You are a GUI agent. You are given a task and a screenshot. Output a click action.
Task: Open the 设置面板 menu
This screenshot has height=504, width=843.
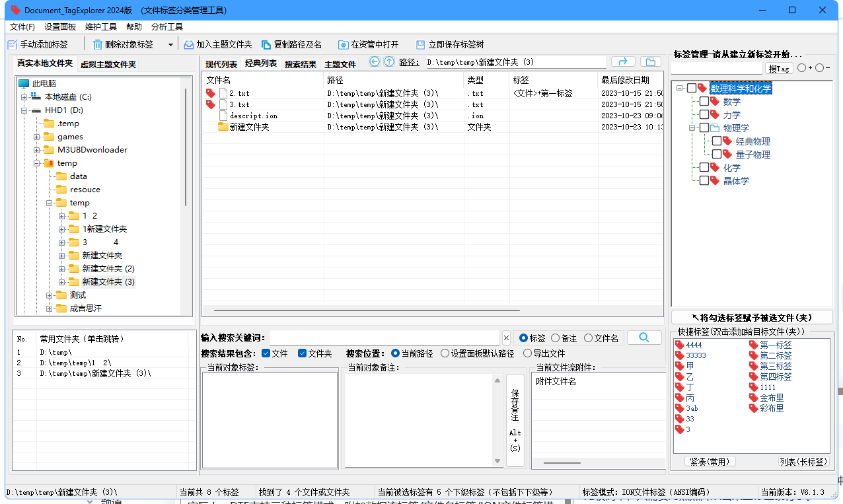click(60, 27)
